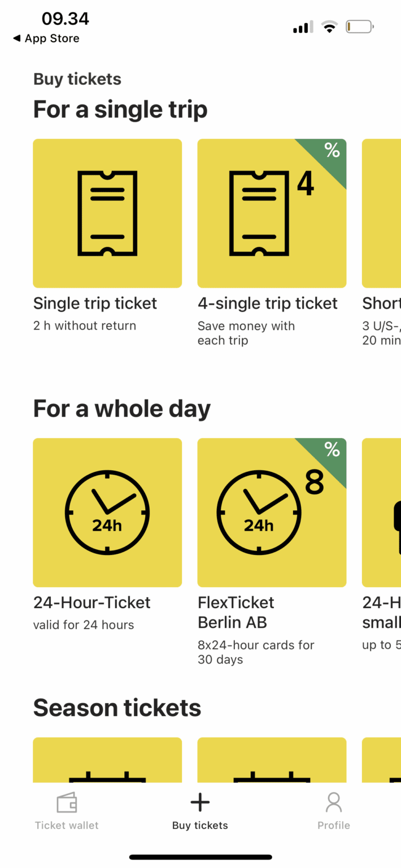Tap the battery indicator icon
Viewport: 401px width, 868px height.
coord(359,26)
